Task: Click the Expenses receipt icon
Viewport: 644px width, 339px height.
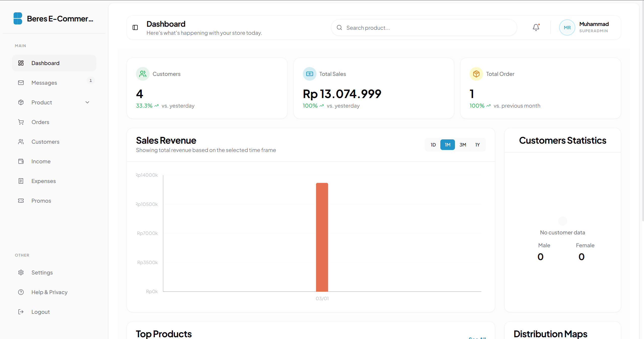Action: (x=21, y=181)
